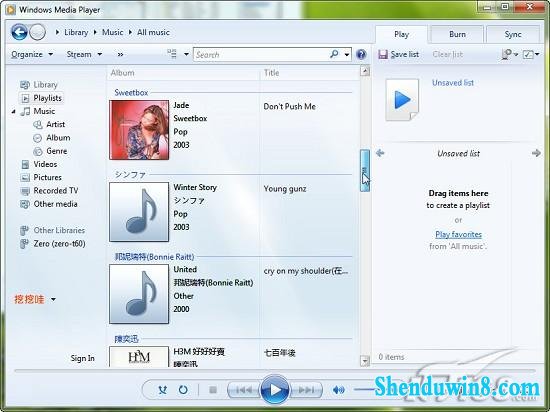Toggle shuffle mode in playback controls
This screenshot has height=412, width=550.
point(162,390)
